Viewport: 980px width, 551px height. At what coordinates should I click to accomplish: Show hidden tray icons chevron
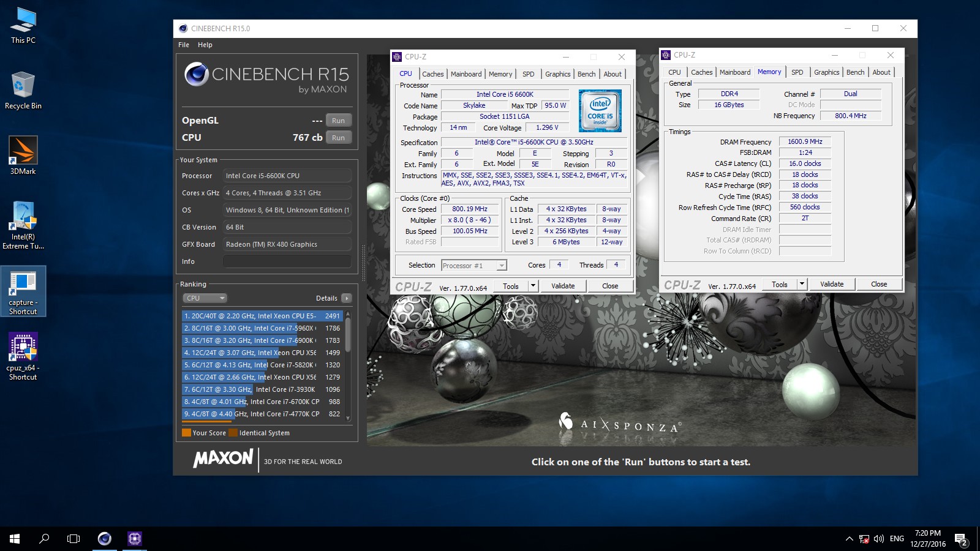coord(849,539)
